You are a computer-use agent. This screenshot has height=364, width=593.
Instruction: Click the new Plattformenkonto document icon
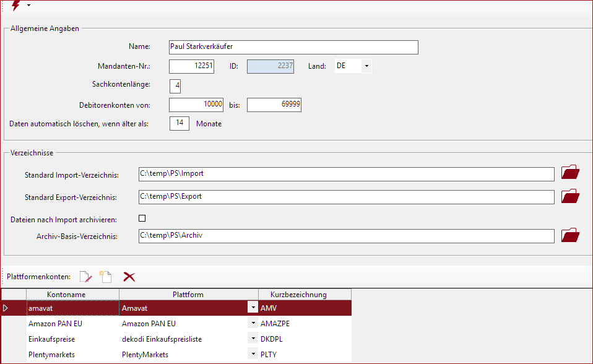pyautogui.click(x=105, y=277)
